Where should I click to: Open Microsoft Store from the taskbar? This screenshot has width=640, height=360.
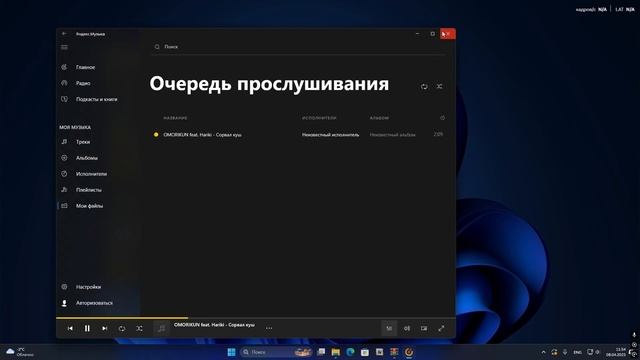click(365, 352)
